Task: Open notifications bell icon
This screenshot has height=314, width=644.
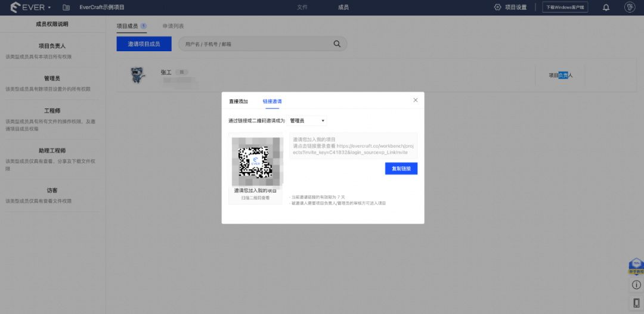Action: click(x=606, y=7)
